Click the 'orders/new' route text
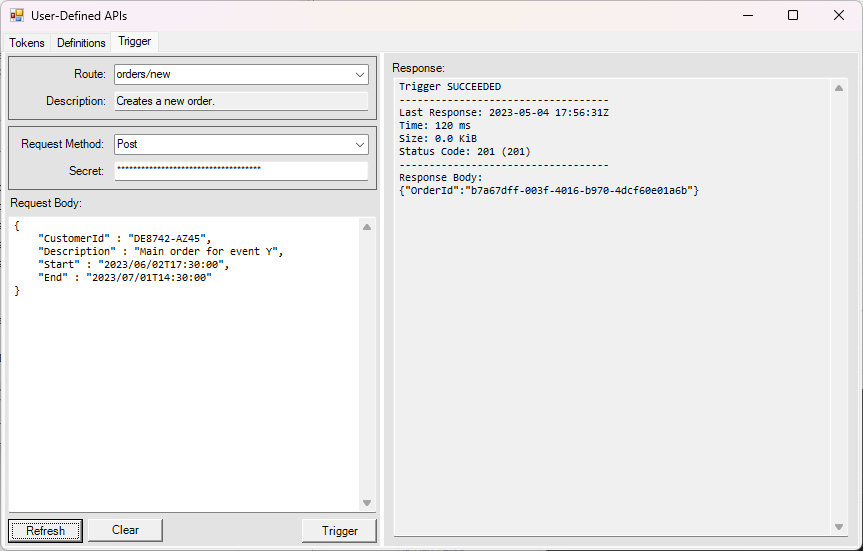 click(144, 74)
